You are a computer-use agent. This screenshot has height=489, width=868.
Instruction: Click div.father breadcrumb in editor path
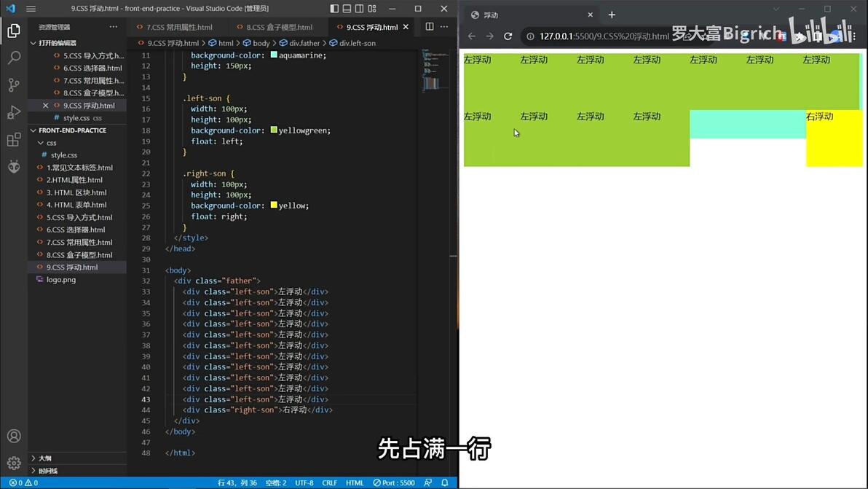point(299,43)
